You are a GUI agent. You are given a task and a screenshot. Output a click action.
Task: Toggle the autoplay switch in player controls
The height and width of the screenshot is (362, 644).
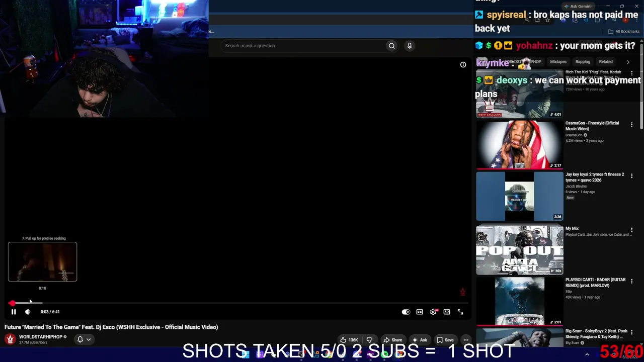pyautogui.click(x=406, y=312)
